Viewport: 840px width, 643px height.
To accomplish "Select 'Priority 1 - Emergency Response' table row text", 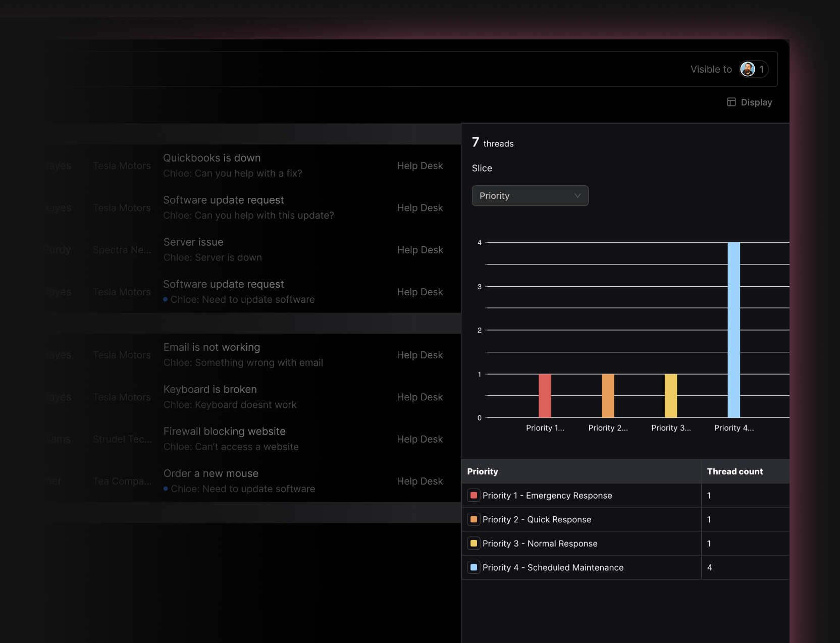I will [547, 496].
